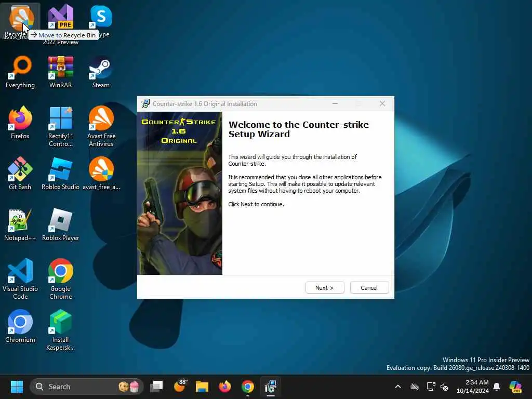Click the taskbar Search box
Image resolution: width=532 pixels, height=399 pixels.
pos(87,387)
